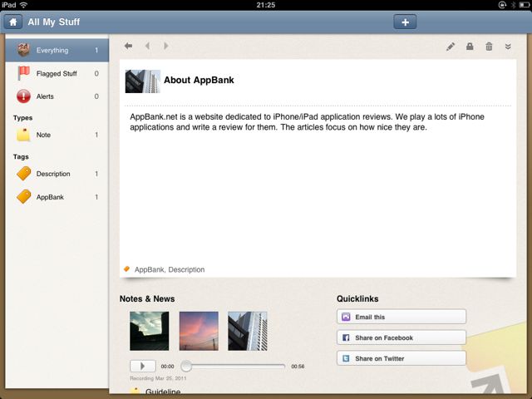Image resolution: width=532 pixels, height=399 pixels.
Task: Click the Everything box icon
Action: point(23,50)
